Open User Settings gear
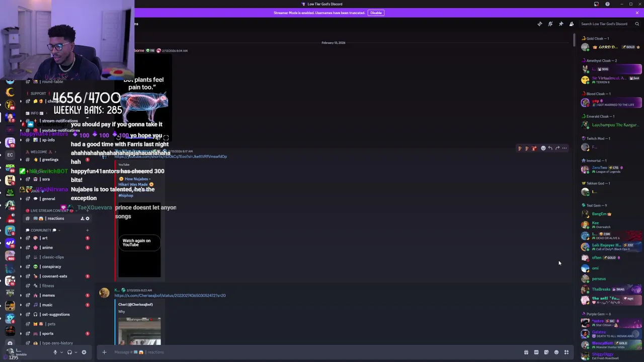 click(x=84, y=352)
